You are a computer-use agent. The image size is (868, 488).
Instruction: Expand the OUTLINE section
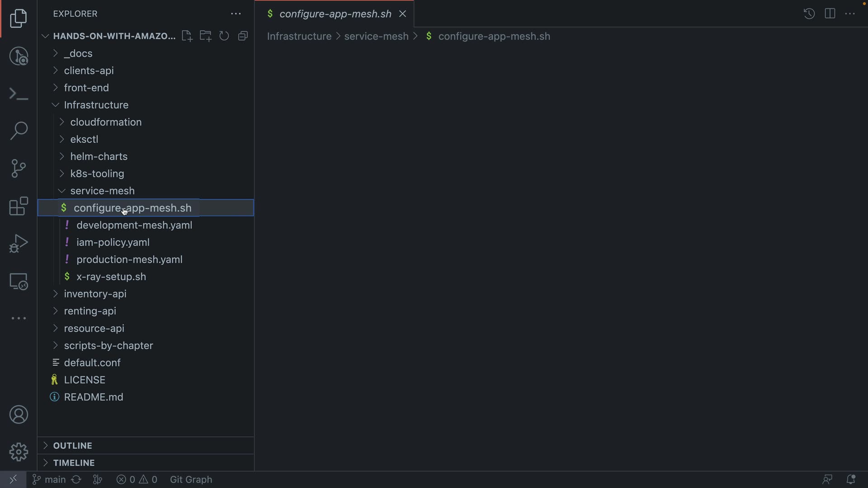coord(72,446)
